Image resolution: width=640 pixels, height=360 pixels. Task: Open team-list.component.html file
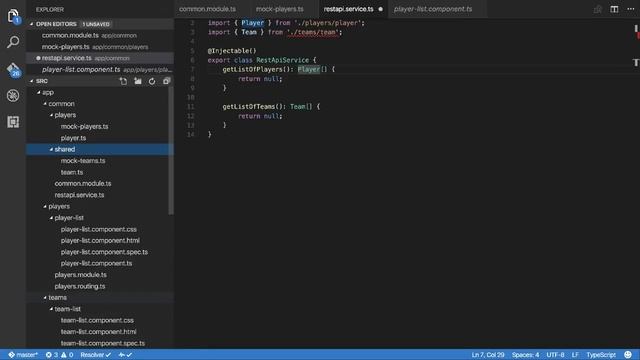98,332
